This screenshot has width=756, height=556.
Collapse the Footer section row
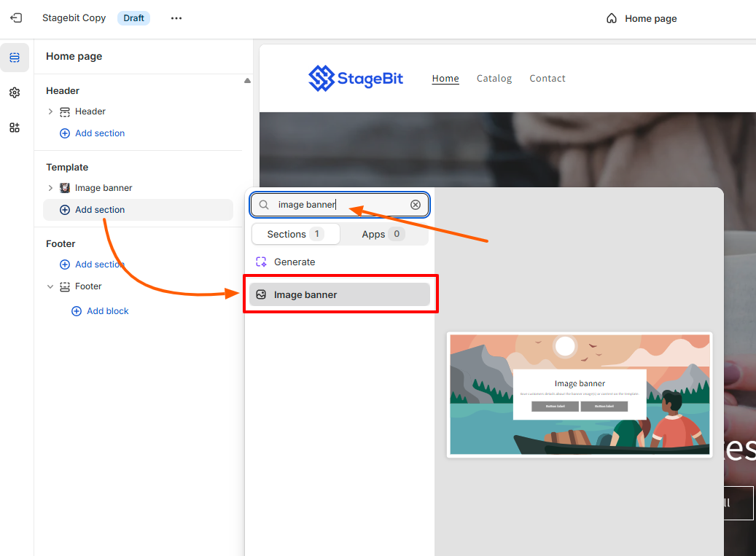tap(50, 286)
